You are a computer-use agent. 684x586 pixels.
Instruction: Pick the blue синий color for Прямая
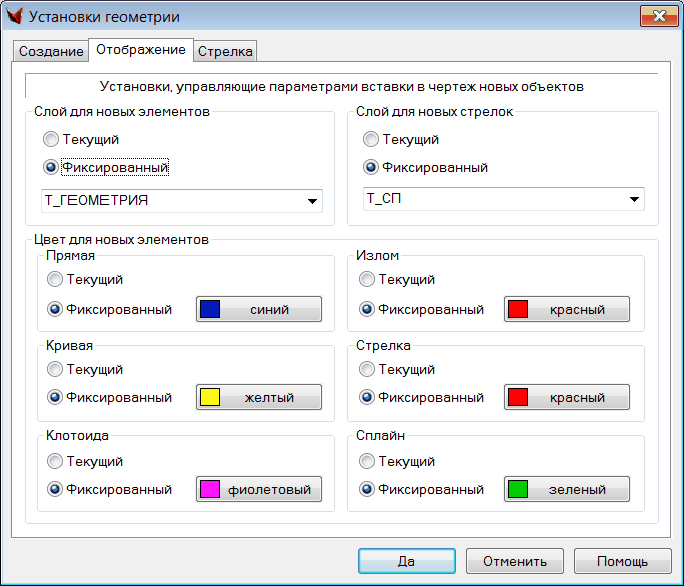[259, 309]
